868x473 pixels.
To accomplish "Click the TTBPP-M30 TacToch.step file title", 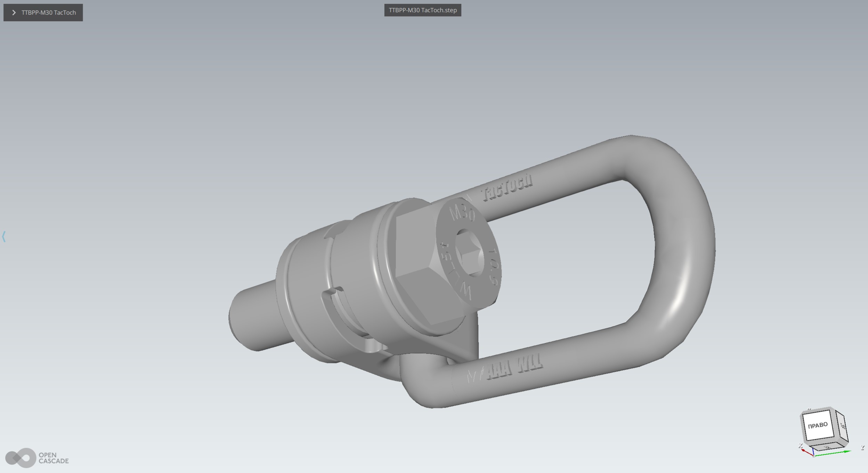I will click(422, 10).
